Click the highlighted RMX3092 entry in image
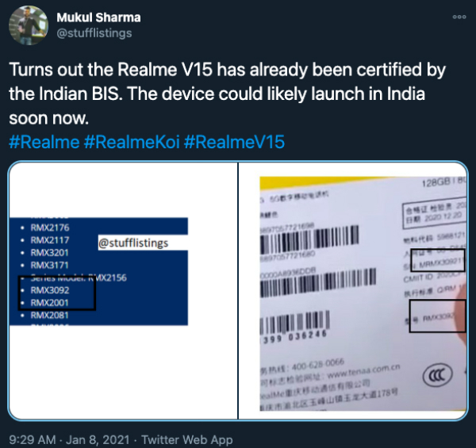 click(50, 290)
